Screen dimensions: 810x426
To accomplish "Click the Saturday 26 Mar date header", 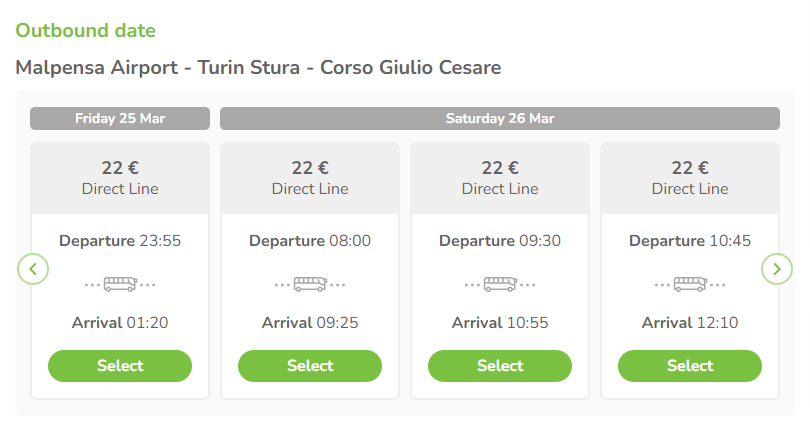I will (x=500, y=119).
